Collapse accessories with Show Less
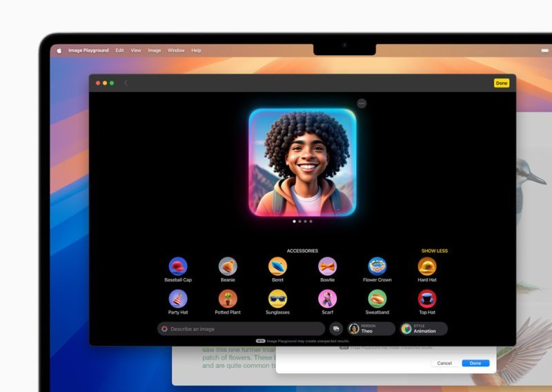 [x=435, y=251]
